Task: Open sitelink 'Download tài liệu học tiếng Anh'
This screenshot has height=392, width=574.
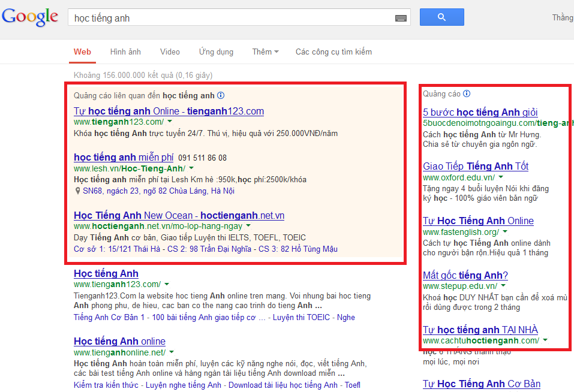Action: 283,385
